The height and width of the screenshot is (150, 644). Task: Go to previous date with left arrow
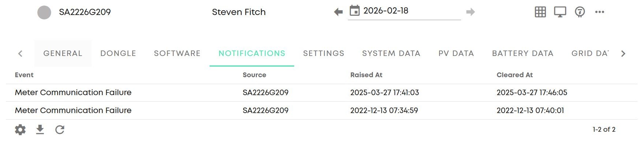[338, 12]
